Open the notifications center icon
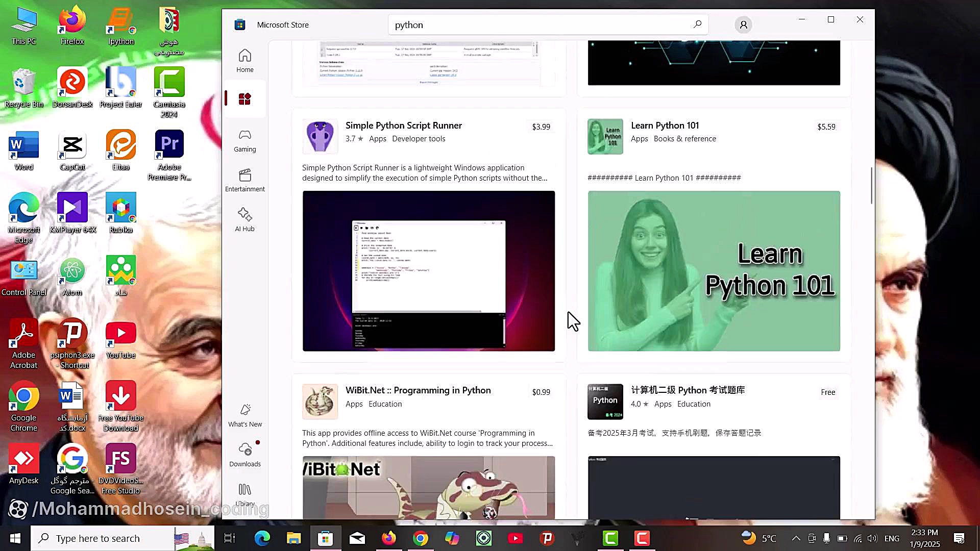 click(959, 538)
